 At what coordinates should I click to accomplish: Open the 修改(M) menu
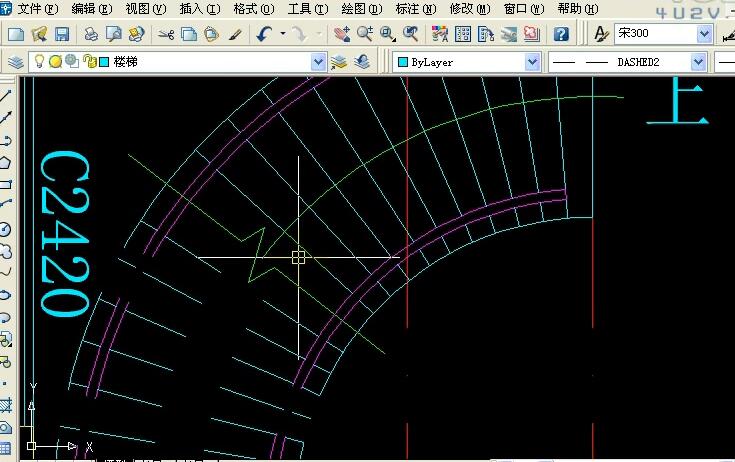pyautogui.click(x=470, y=9)
